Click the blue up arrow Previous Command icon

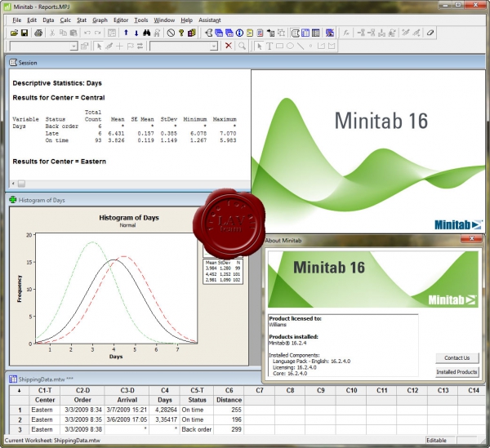(x=126, y=33)
